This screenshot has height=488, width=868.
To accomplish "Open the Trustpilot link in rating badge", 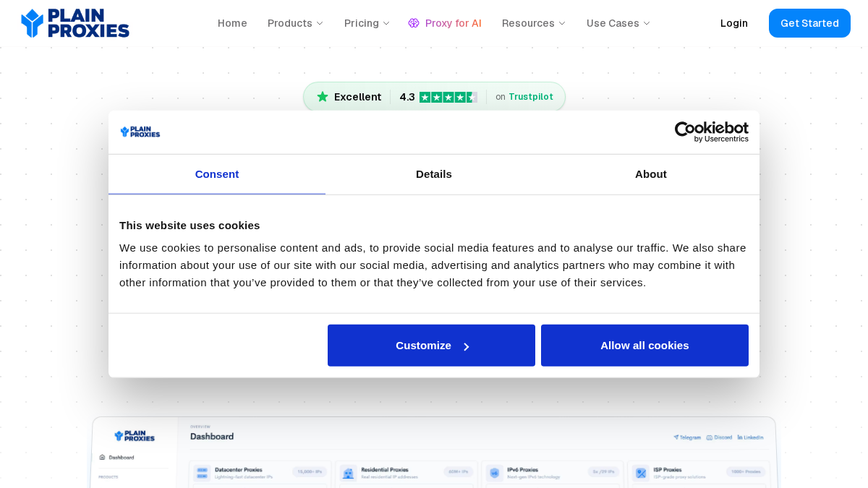I will click(531, 97).
